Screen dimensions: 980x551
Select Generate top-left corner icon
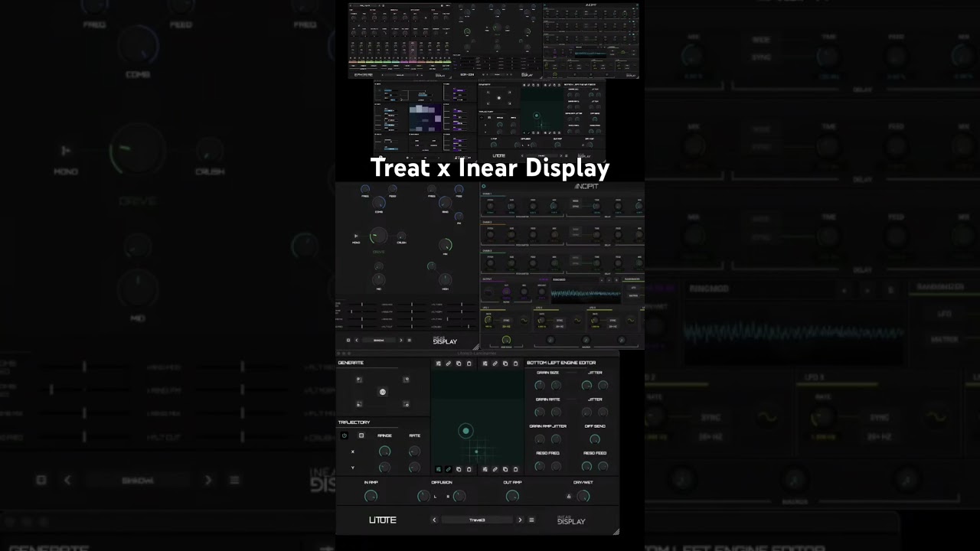click(x=359, y=380)
